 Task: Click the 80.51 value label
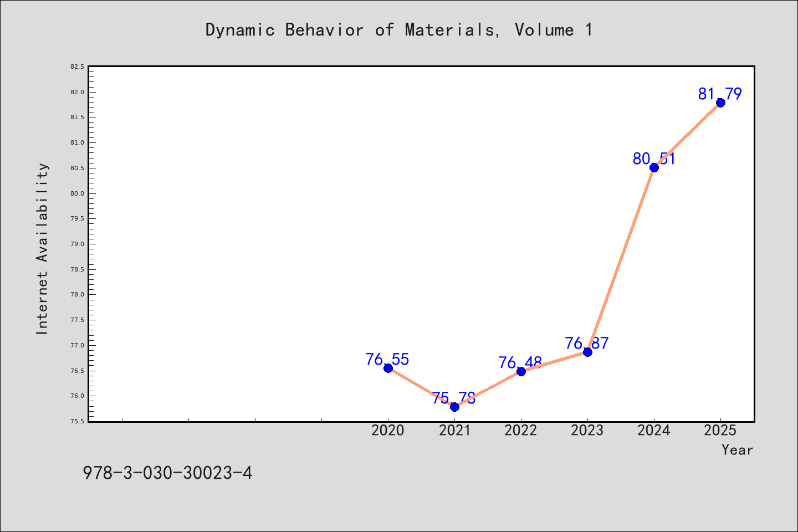tap(654, 159)
